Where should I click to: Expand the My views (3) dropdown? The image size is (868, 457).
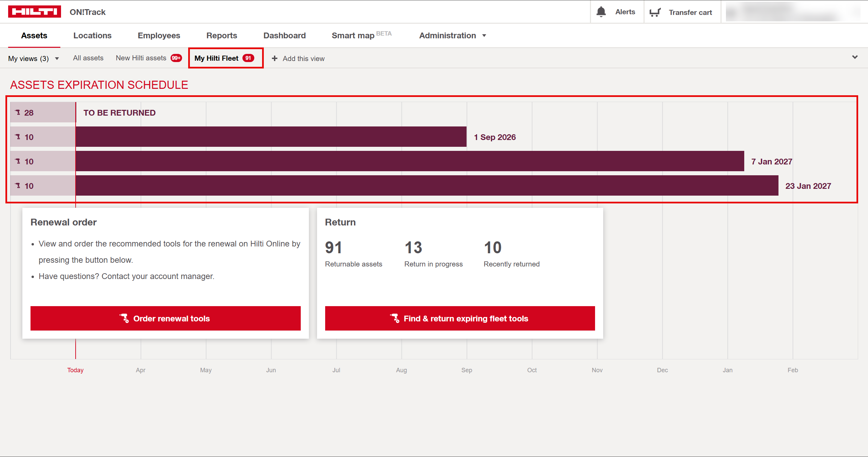(x=33, y=58)
